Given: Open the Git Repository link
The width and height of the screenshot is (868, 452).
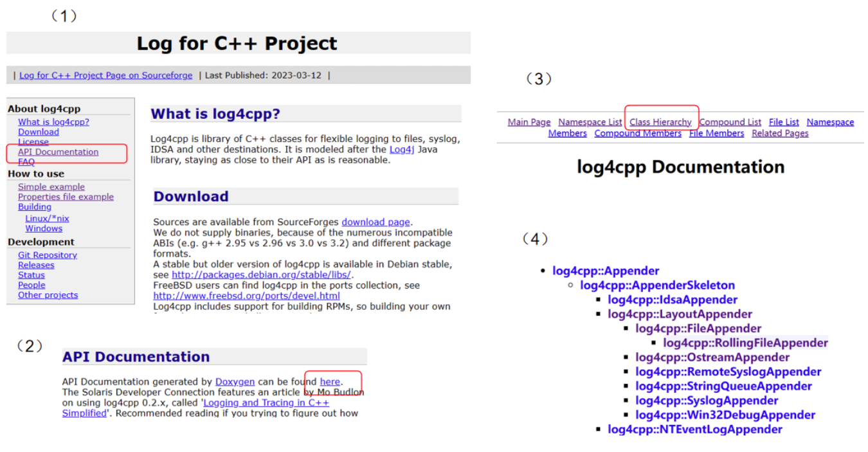Looking at the screenshot, I should (x=48, y=255).
